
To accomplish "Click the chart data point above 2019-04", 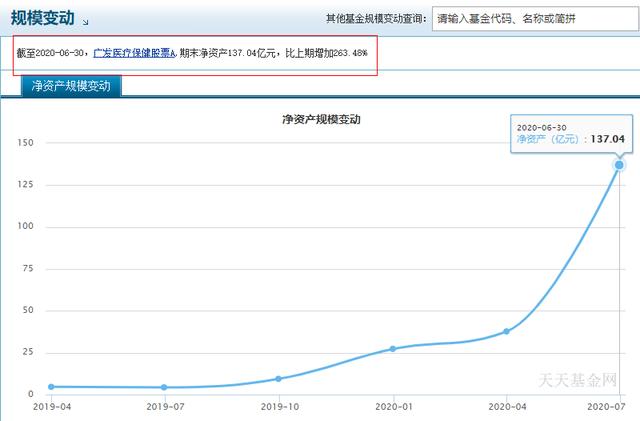I will 51,387.
